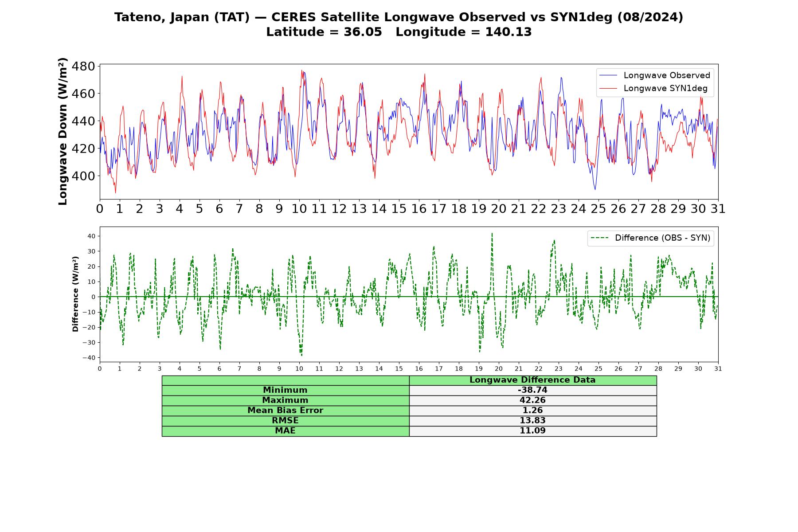Click the blue line sample in legend

point(608,76)
